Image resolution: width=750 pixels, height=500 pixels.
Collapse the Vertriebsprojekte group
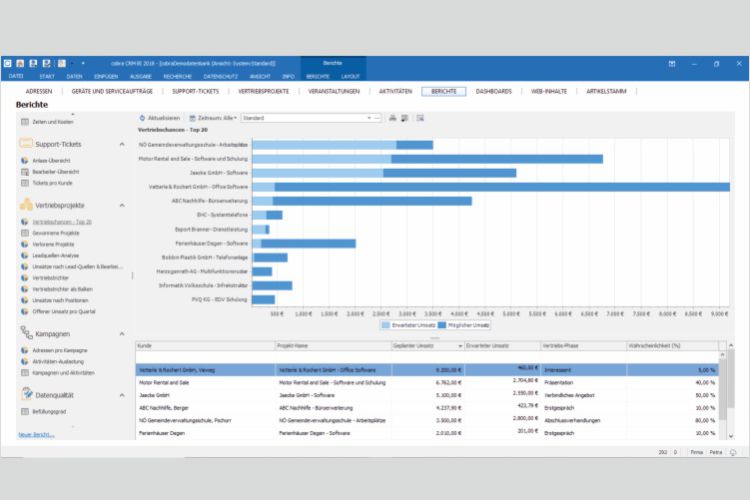pos(122,205)
